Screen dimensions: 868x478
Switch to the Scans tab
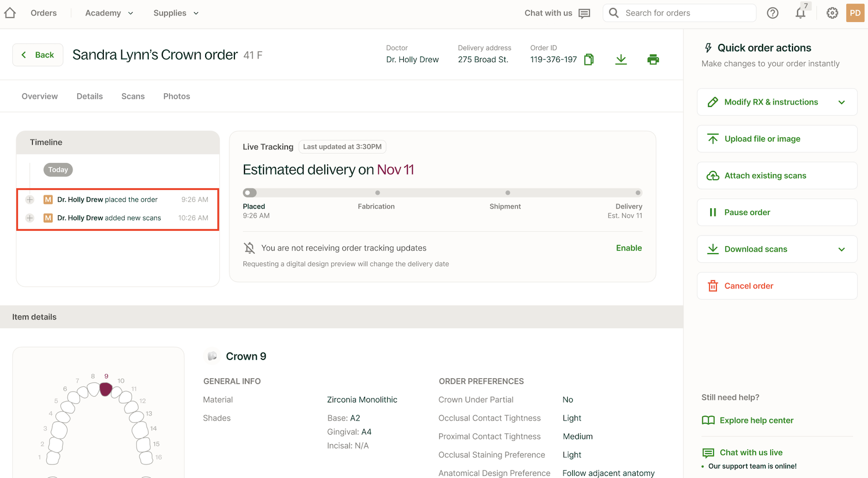point(133,96)
